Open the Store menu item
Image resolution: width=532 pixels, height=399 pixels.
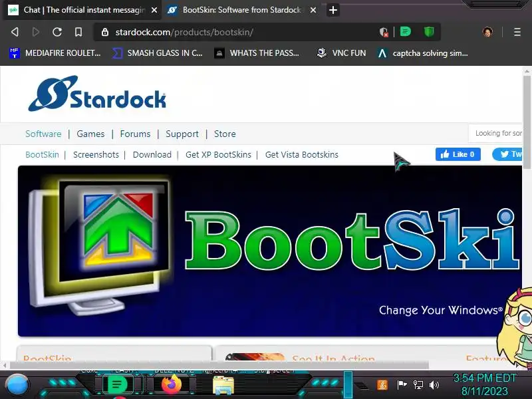pos(225,134)
